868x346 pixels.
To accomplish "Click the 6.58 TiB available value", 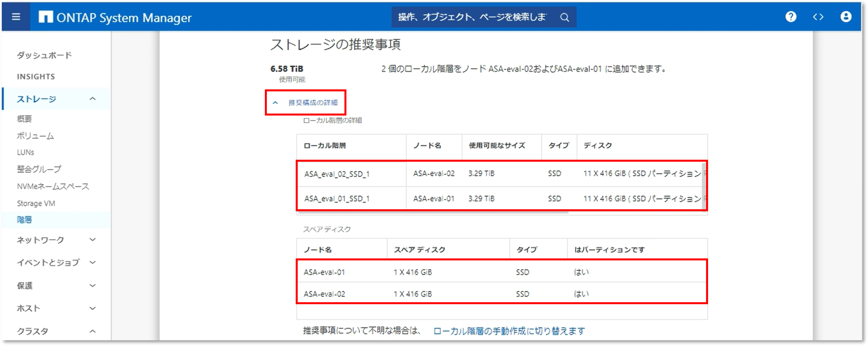I will coord(287,69).
